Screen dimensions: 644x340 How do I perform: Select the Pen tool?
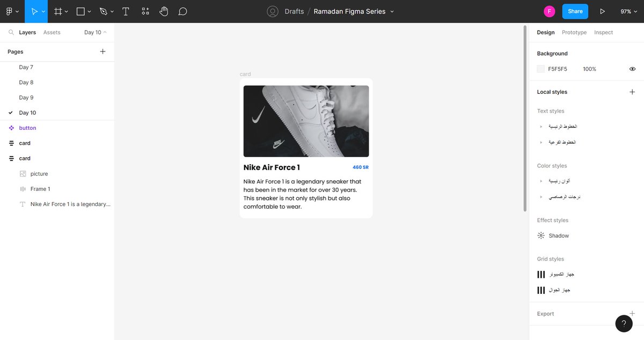tap(103, 11)
